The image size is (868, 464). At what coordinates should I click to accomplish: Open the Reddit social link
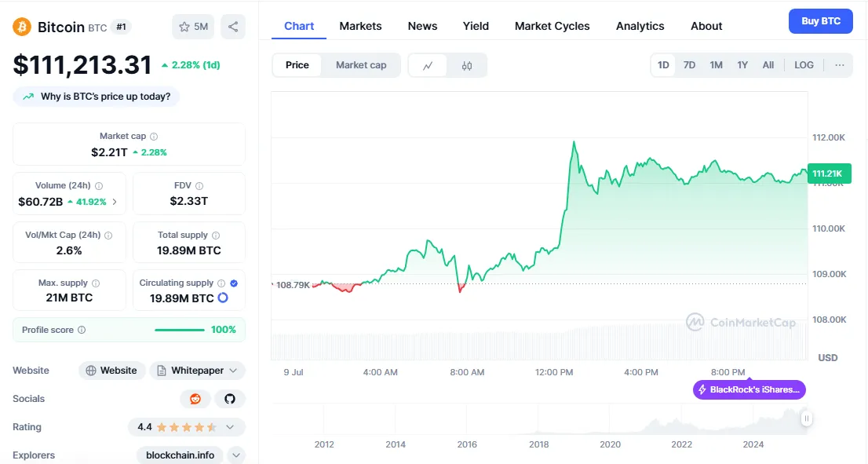195,399
